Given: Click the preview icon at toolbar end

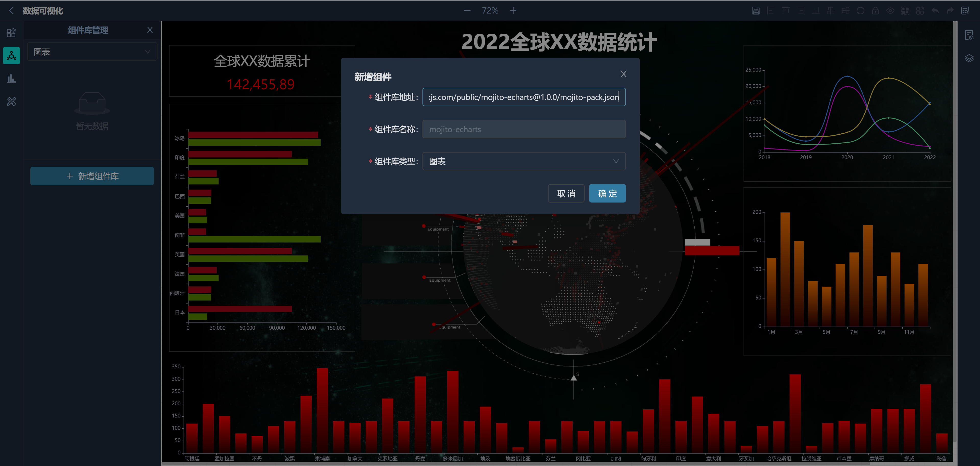Looking at the screenshot, I should (x=965, y=11).
